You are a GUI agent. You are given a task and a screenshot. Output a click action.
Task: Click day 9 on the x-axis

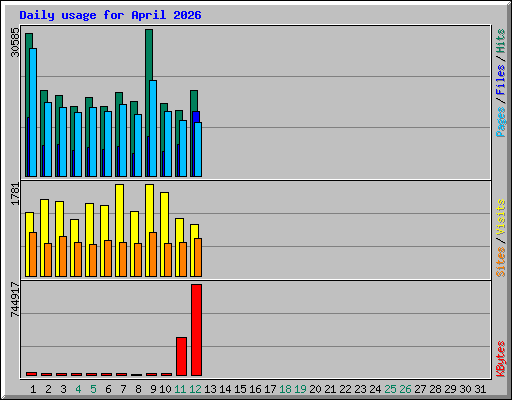[x=153, y=389]
